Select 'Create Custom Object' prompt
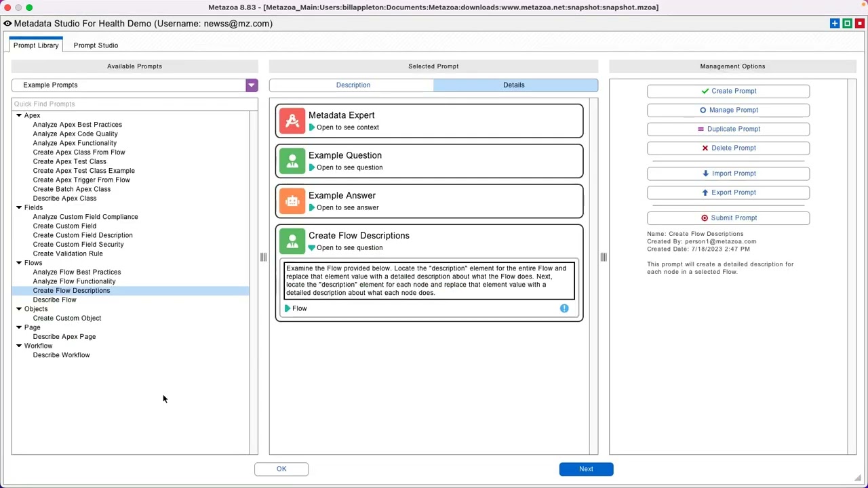Viewport: 868px width, 488px height. [x=66, y=319]
